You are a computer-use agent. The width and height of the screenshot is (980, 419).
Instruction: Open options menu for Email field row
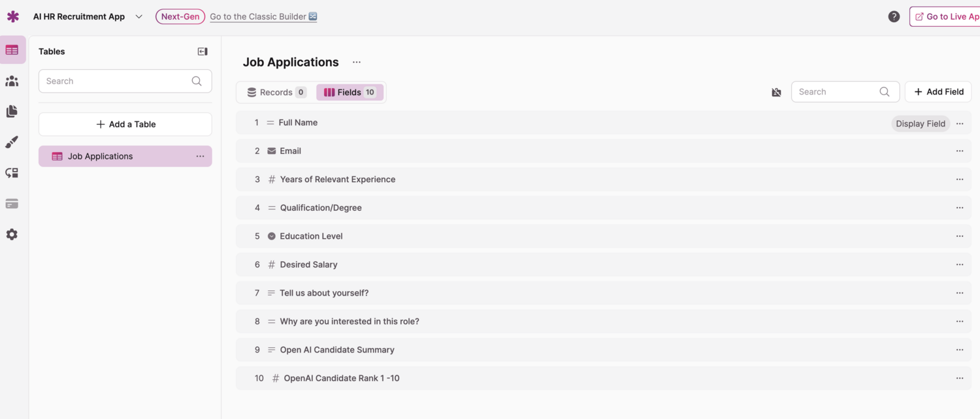click(959, 151)
